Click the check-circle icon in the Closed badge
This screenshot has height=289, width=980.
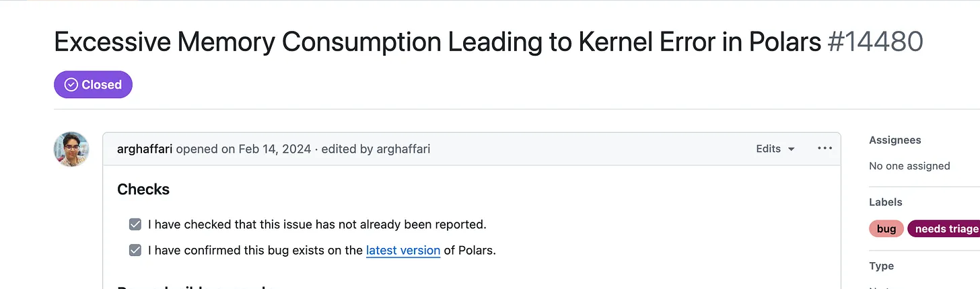(x=71, y=85)
